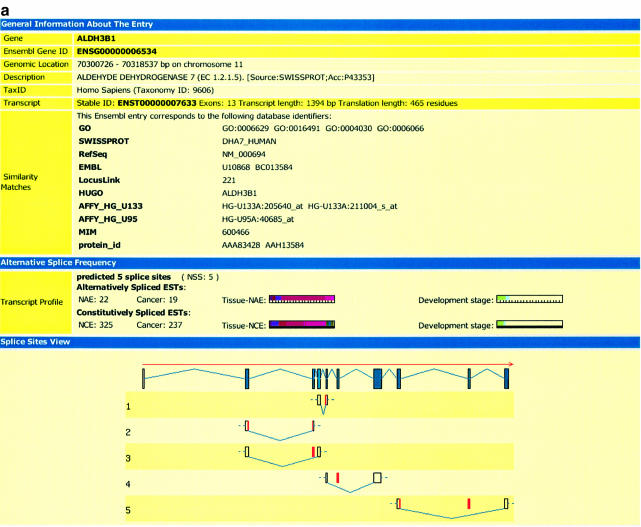Screen dimensions: 641x527
Task: Click the middle red exon in splice row 5
Action: coord(469,504)
